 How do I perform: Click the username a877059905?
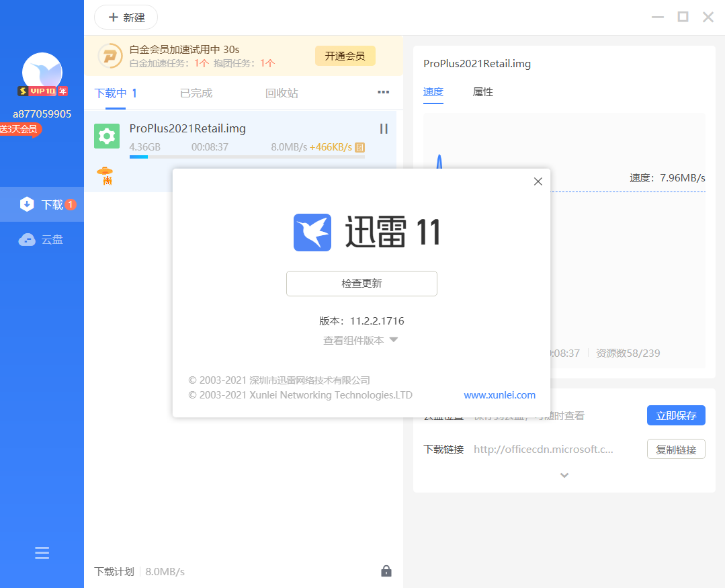[42, 114]
